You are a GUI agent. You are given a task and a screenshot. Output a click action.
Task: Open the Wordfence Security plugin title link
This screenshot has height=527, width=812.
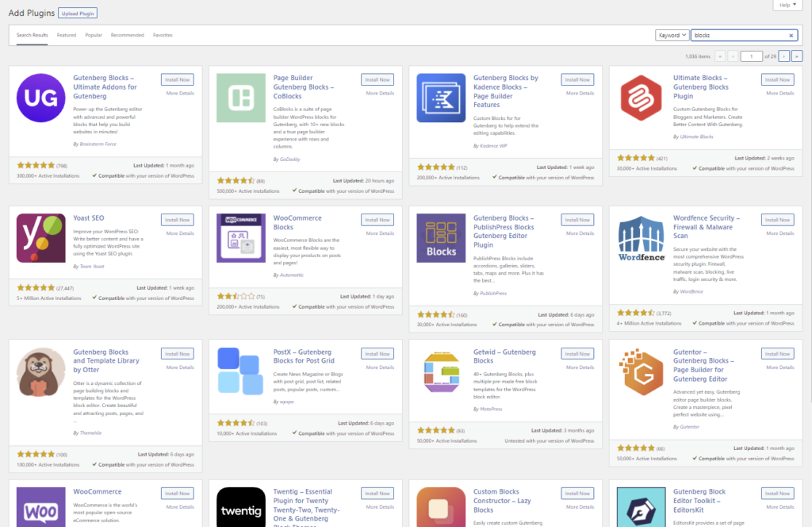tap(707, 227)
